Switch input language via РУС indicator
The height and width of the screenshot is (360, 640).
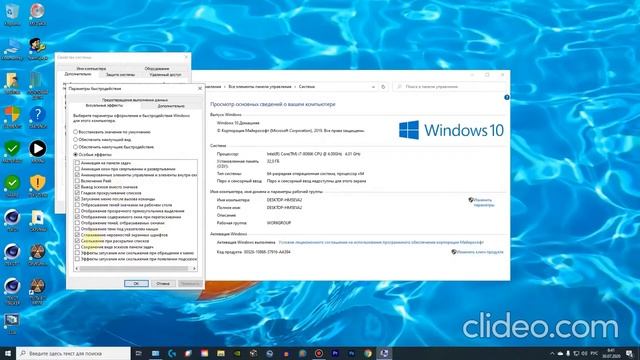click(594, 353)
